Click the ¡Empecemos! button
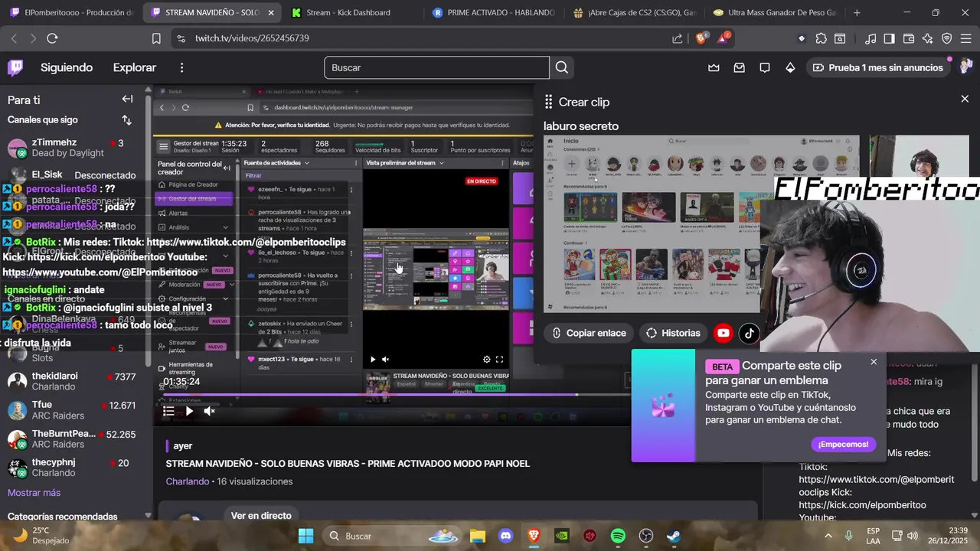This screenshot has height=551, width=980. pyautogui.click(x=843, y=444)
